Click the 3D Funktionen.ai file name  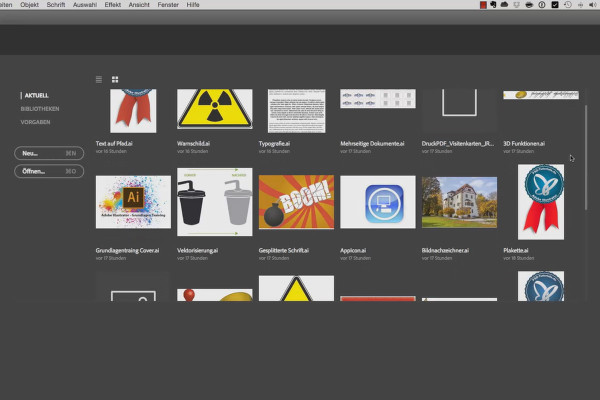[x=524, y=144]
